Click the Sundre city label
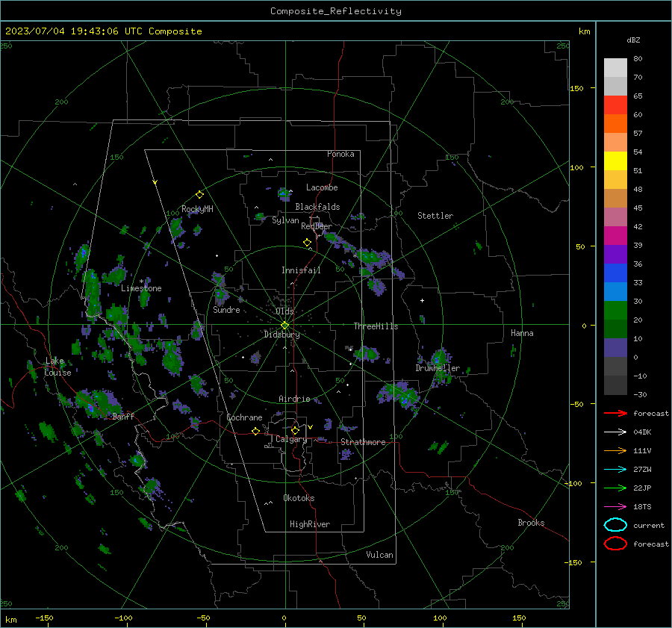672x628 pixels. pos(226,309)
